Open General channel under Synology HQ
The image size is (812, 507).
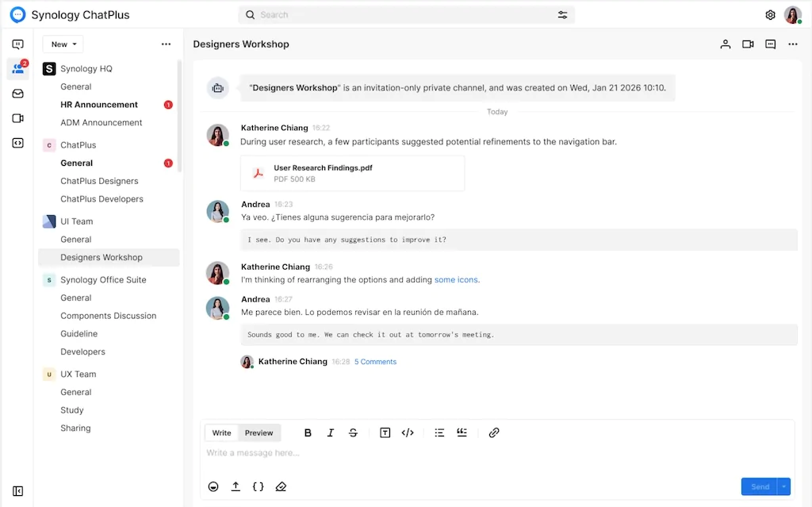click(75, 86)
